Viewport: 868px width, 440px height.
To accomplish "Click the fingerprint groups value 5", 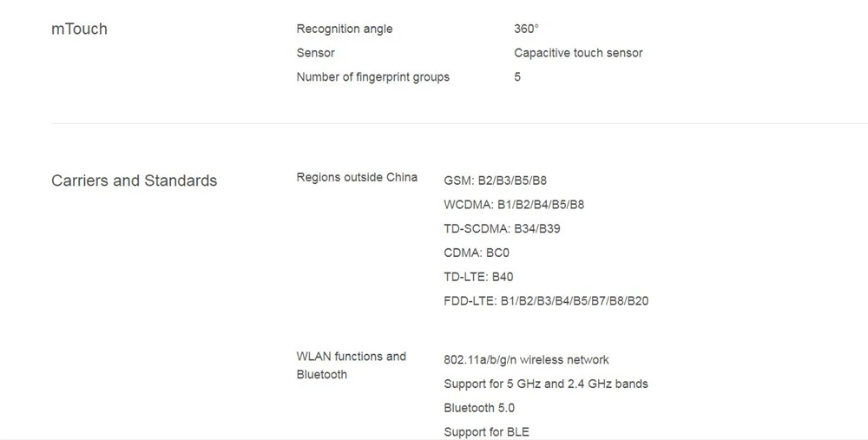I will (x=517, y=77).
